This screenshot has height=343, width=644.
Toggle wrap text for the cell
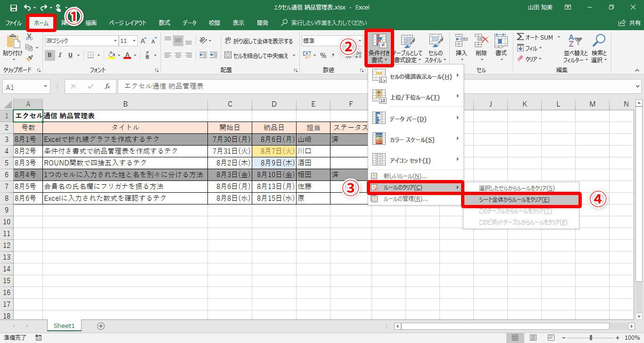coord(259,41)
